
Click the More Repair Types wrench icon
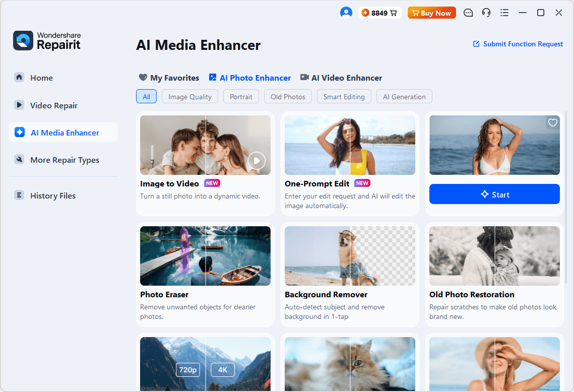(x=19, y=160)
